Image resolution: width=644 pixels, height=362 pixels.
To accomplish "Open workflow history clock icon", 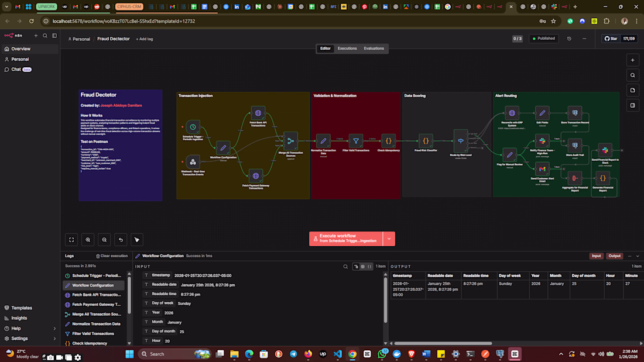I will click(x=569, y=39).
